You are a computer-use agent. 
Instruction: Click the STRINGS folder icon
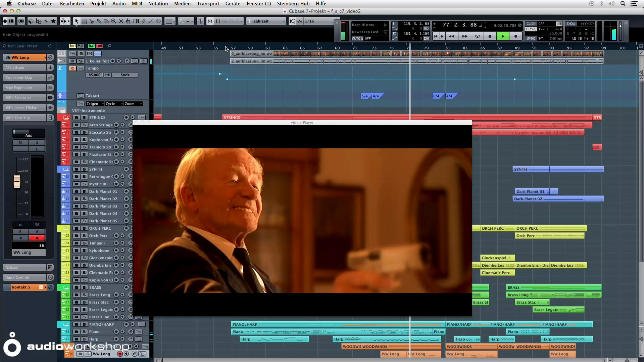66,118
